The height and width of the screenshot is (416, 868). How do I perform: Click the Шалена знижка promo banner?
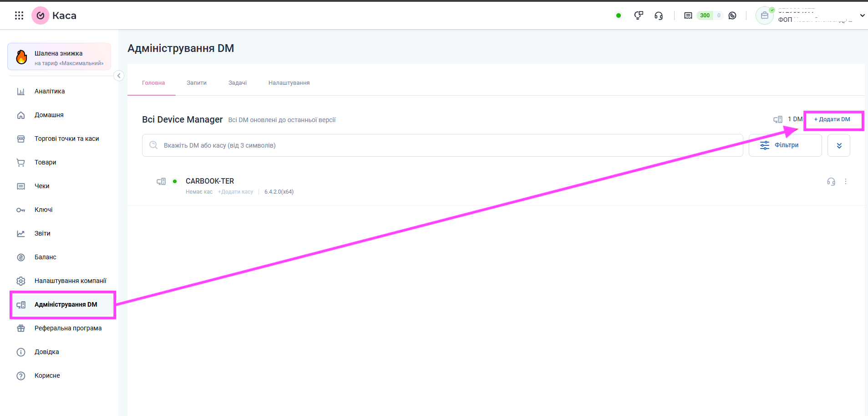tap(59, 57)
